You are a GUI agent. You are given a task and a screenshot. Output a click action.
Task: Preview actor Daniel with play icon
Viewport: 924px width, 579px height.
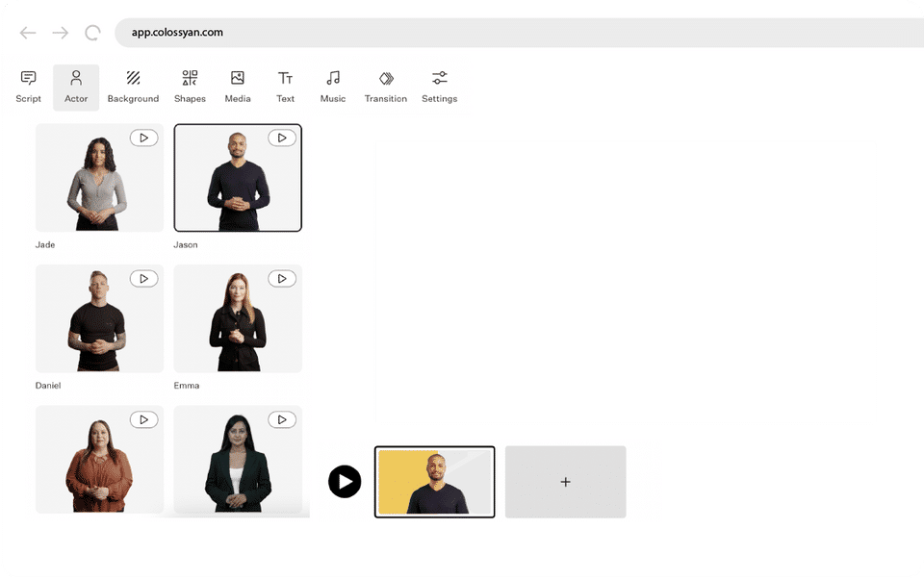[x=143, y=279]
